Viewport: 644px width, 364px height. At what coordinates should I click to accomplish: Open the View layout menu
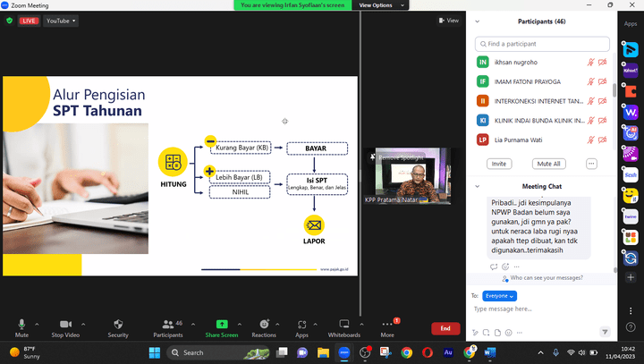tap(450, 21)
